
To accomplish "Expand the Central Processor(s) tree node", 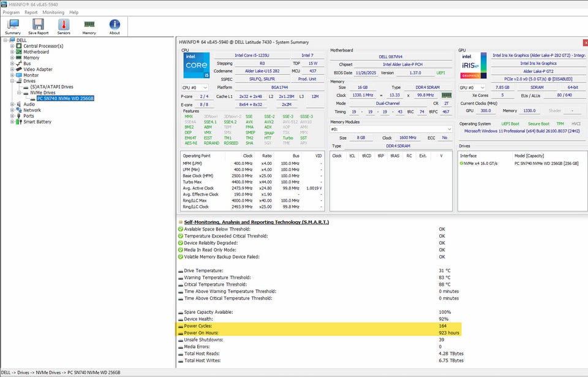I will click(x=12, y=46).
